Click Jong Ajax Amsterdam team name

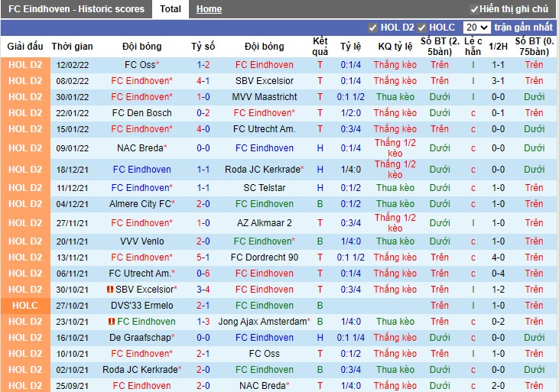(x=262, y=322)
